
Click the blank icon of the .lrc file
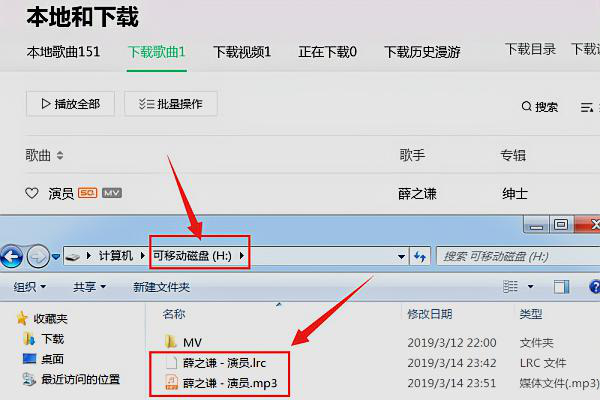coord(171,362)
